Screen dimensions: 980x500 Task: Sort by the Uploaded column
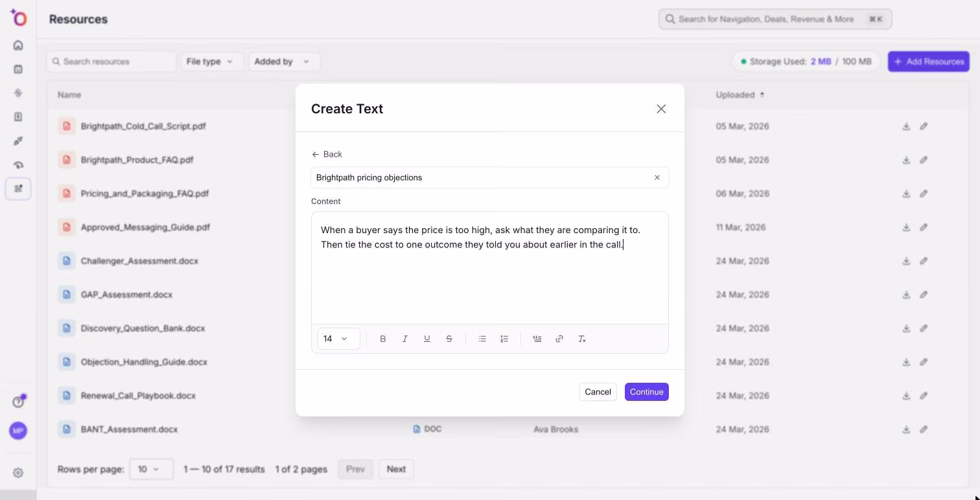coord(740,95)
